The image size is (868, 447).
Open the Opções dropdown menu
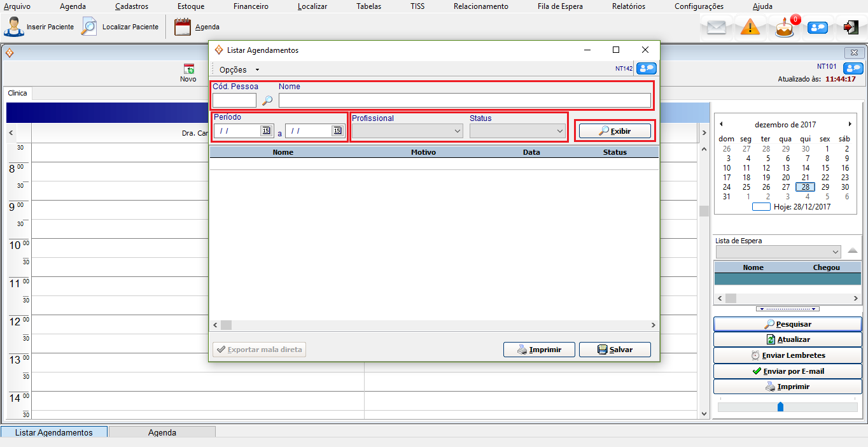239,69
